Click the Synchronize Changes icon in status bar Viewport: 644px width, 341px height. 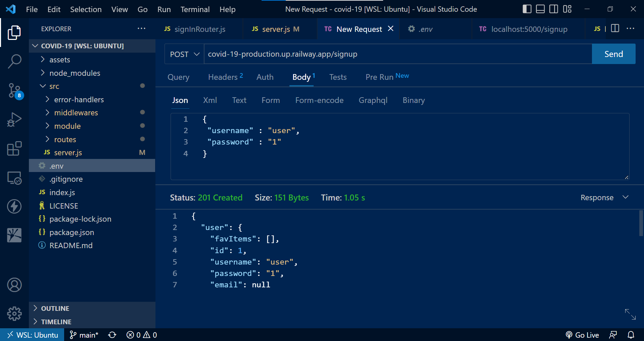coord(112,335)
